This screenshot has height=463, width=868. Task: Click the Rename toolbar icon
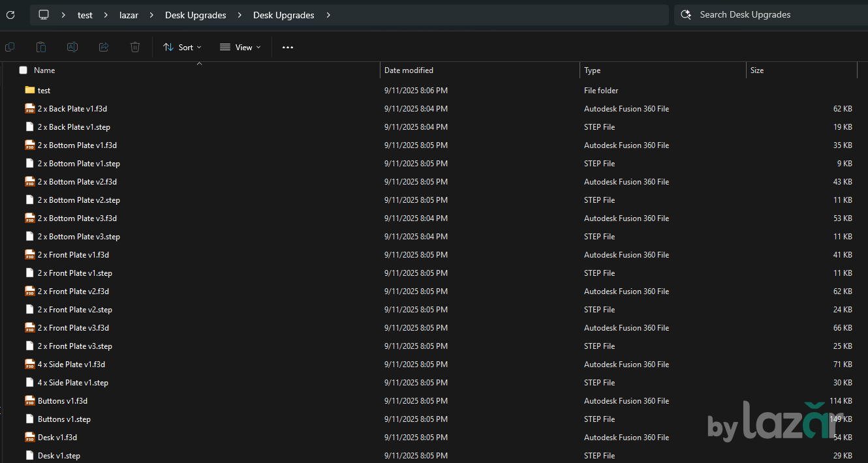(x=72, y=47)
